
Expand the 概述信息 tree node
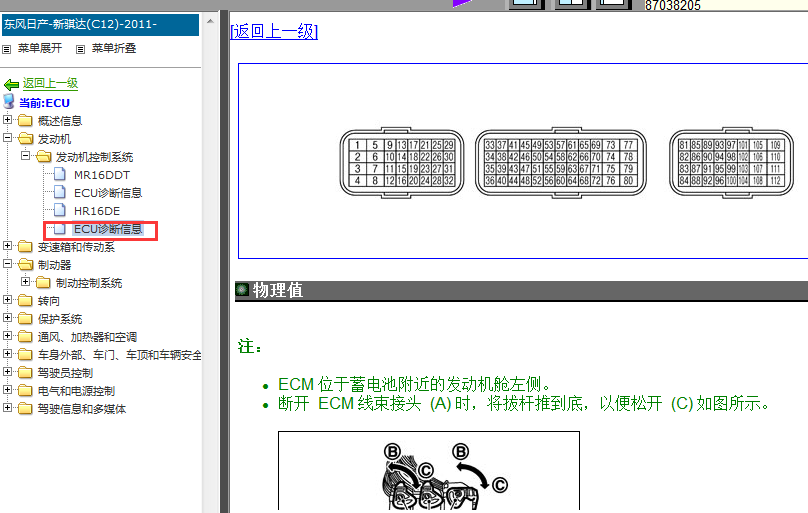coord(7,119)
